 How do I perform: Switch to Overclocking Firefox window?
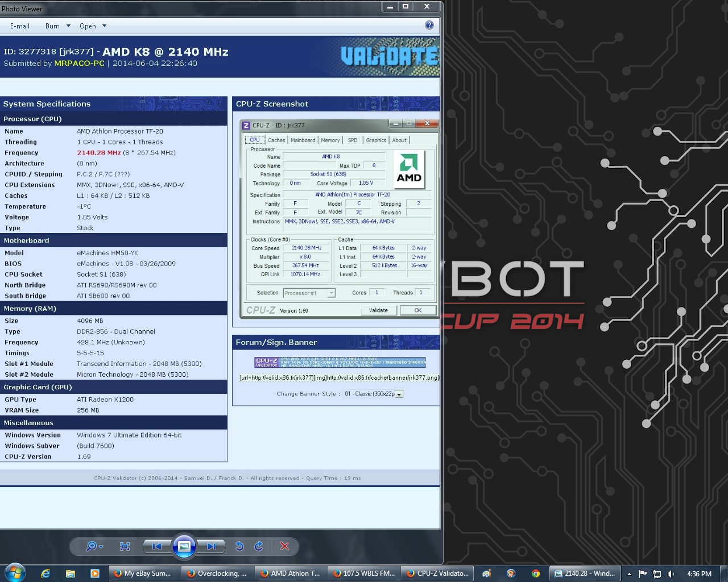(x=217, y=573)
